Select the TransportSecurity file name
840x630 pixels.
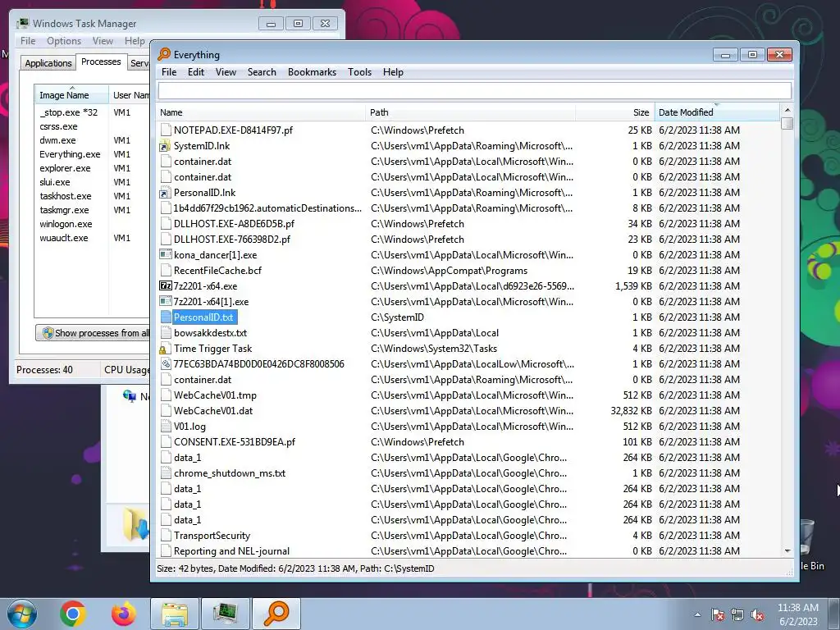click(x=212, y=536)
